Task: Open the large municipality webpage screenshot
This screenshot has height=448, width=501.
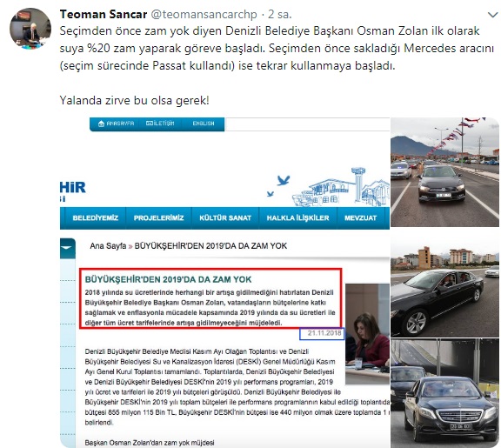Action: click(x=224, y=283)
